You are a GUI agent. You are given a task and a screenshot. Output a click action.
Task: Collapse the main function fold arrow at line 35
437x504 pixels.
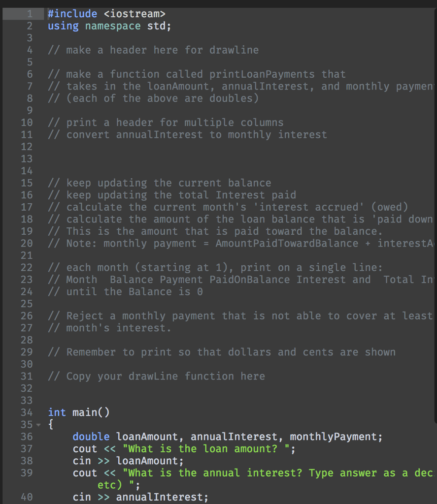pos(37,425)
